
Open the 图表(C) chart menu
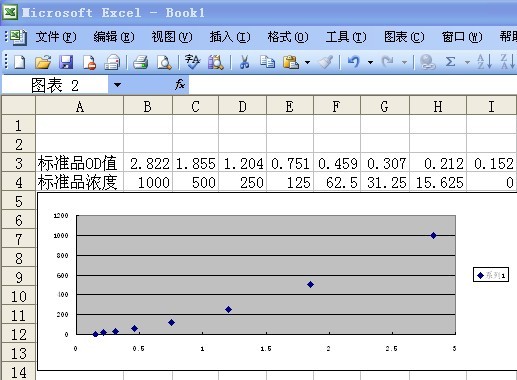click(x=404, y=37)
